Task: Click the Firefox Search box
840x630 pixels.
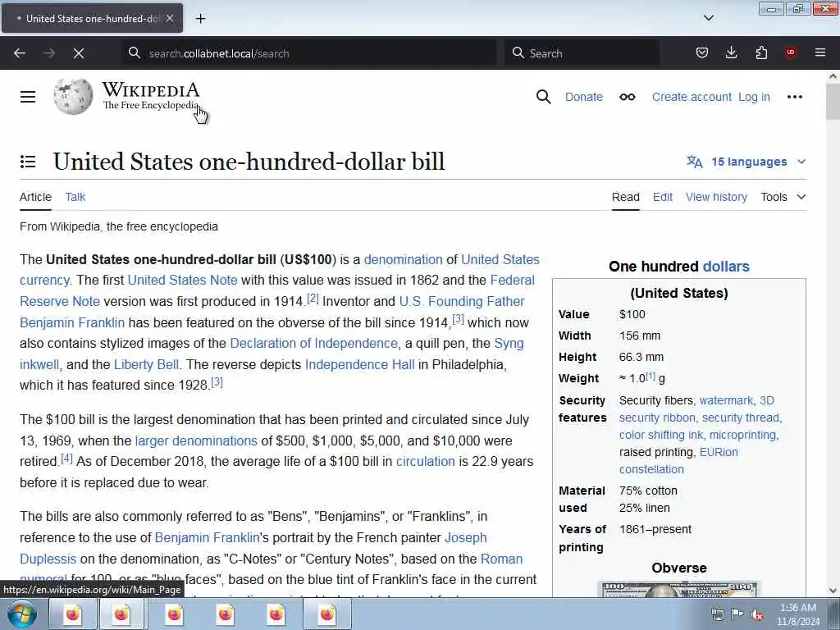Action: 582,53
